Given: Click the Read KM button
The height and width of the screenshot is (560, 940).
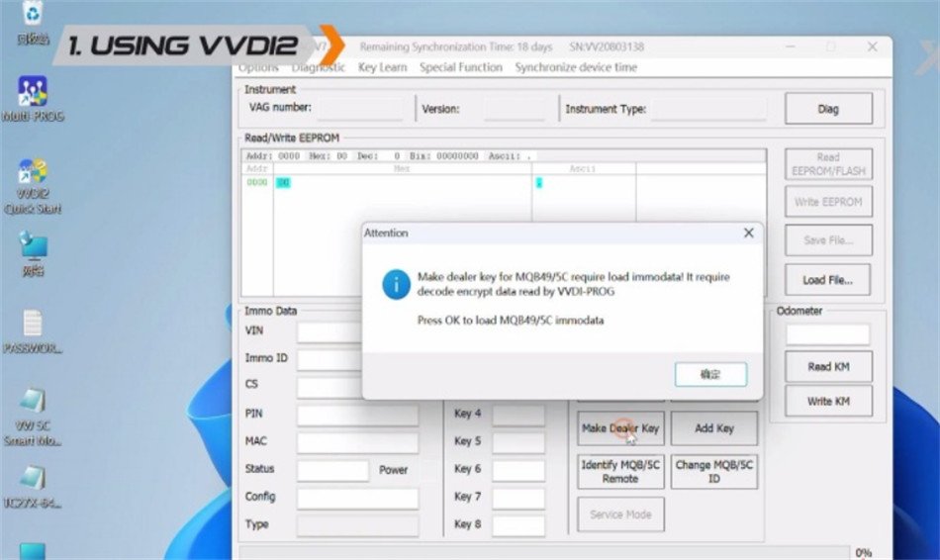Looking at the screenshot, I should pyautogui.click(x=828, y=366).
